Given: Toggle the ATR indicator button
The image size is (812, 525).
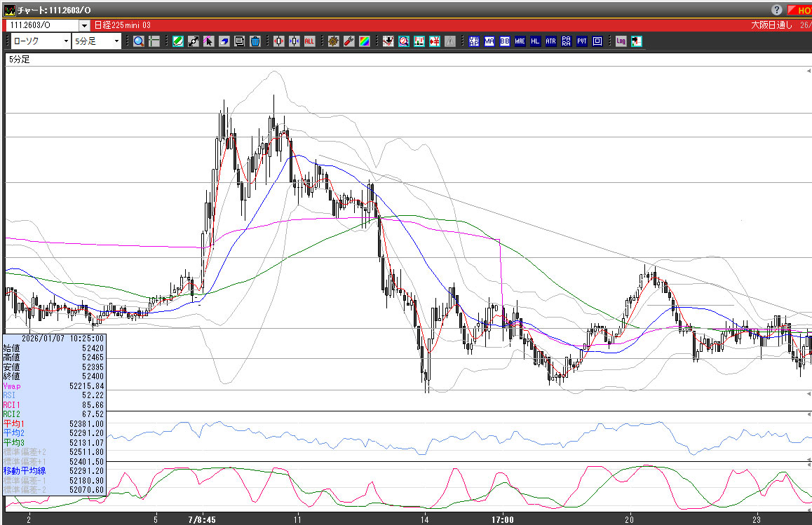Looking at the screenshot, I should tap(550, 41).
